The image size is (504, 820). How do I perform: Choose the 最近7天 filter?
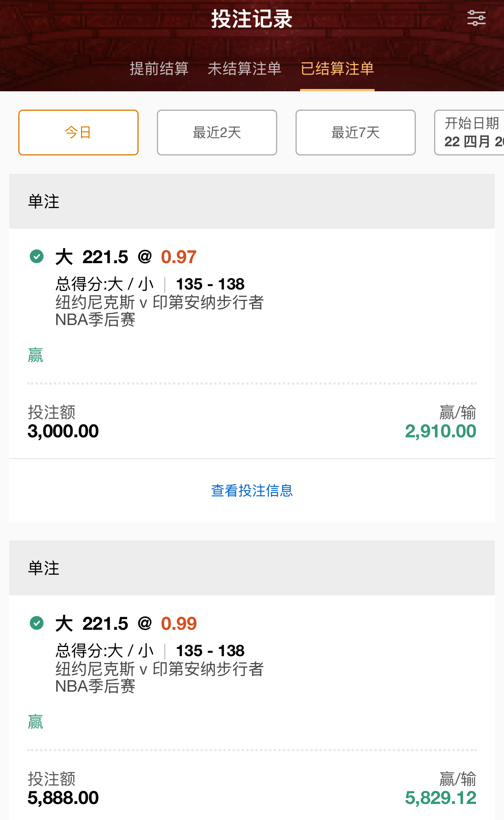tap(355, 133)
